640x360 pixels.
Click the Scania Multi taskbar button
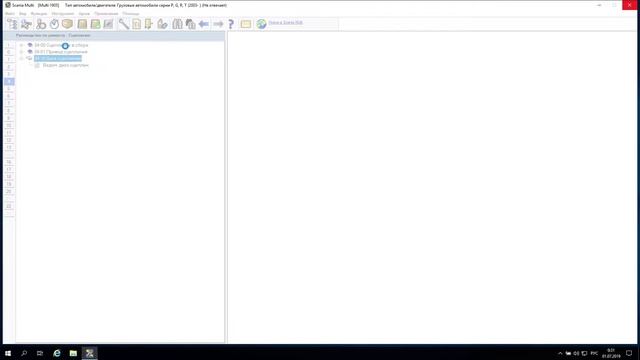(89, 353)
